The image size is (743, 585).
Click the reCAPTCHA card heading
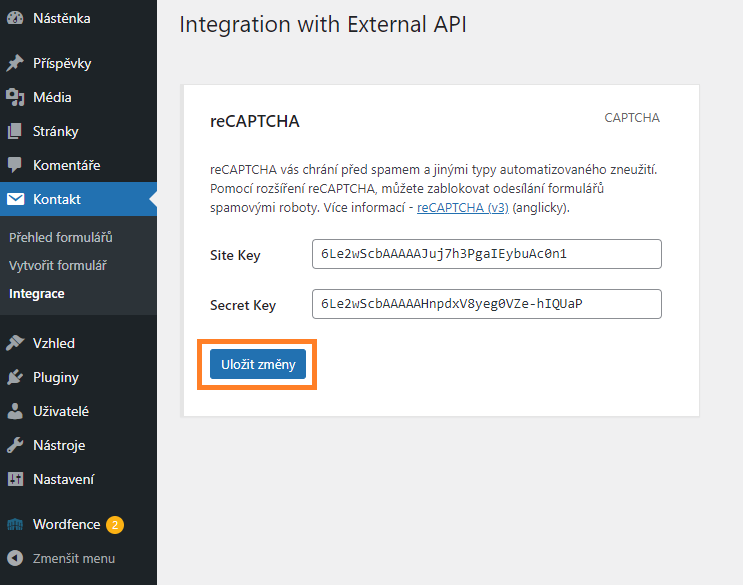coord(255,121)
